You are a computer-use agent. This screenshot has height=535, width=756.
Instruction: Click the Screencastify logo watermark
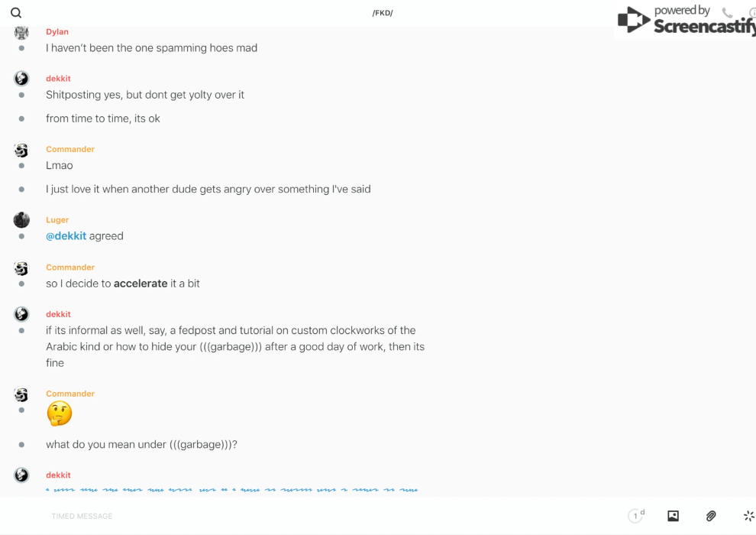(685, 21)
